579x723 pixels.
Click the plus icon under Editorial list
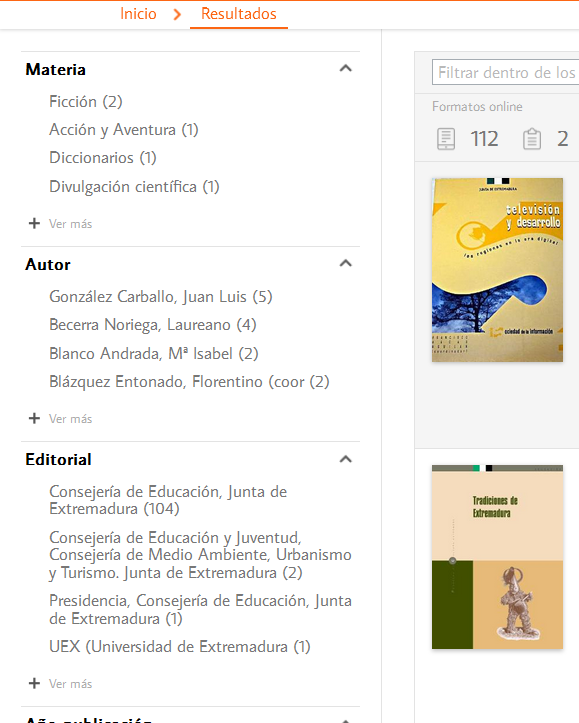(34, 683)
